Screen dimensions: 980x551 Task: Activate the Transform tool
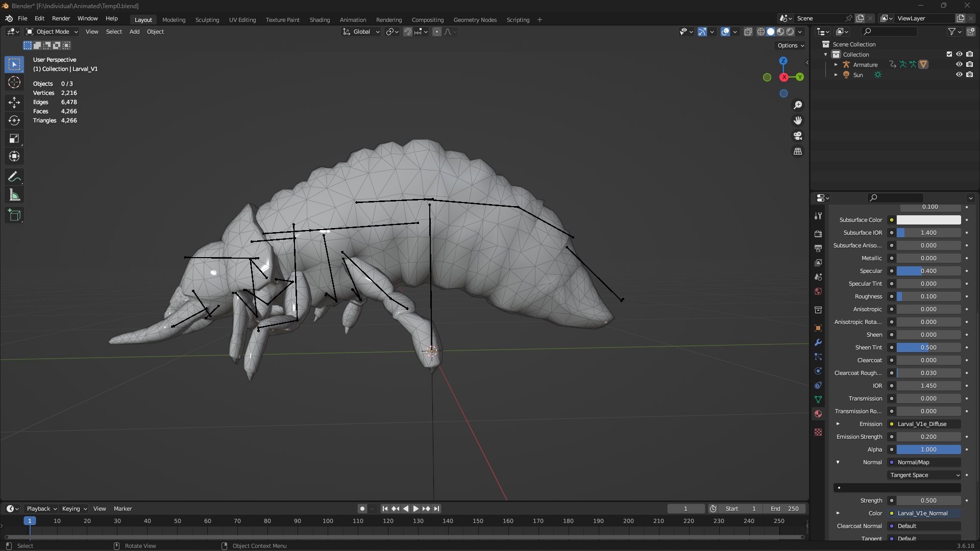14,156
